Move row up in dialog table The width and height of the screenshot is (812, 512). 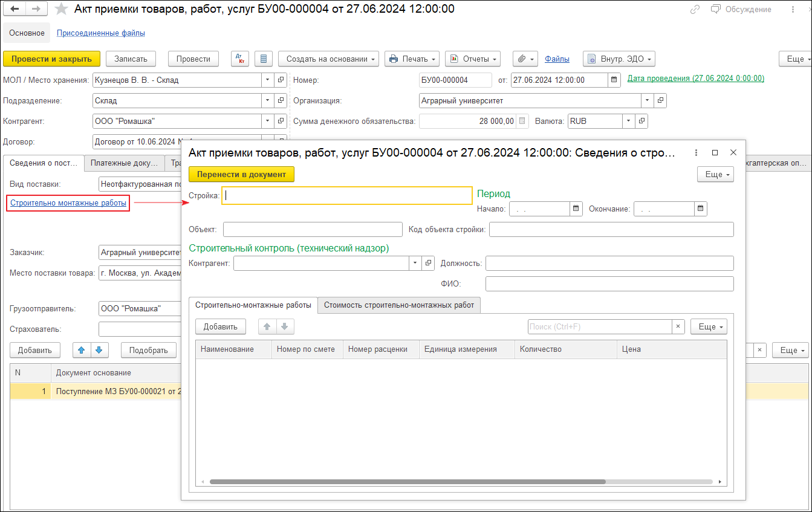click(x=267, y=326)
